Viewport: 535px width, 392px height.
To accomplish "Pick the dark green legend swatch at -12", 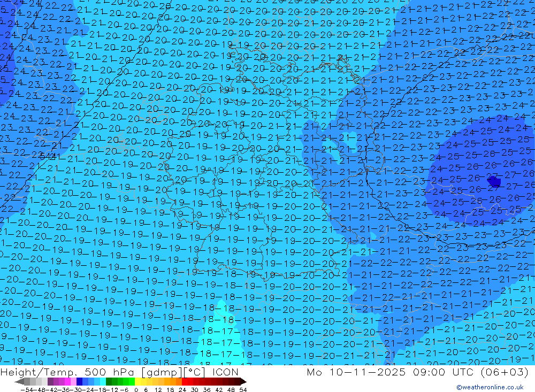I will point(109,381).
